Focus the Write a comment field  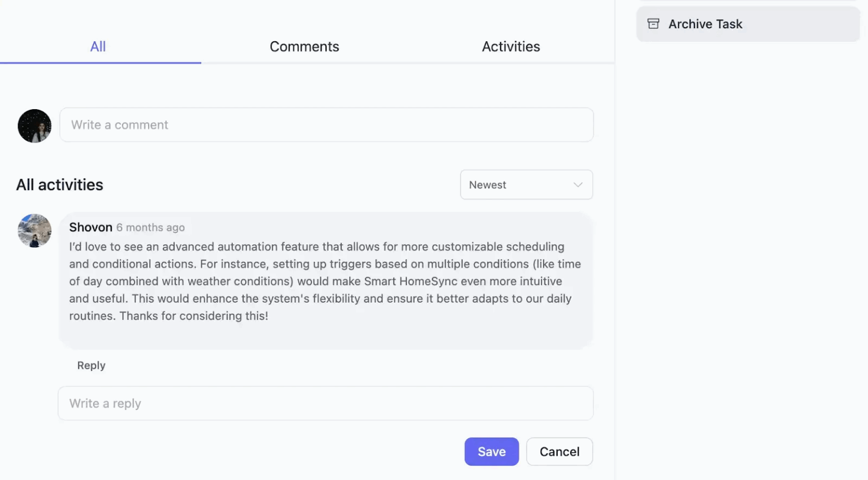[327, 125]
